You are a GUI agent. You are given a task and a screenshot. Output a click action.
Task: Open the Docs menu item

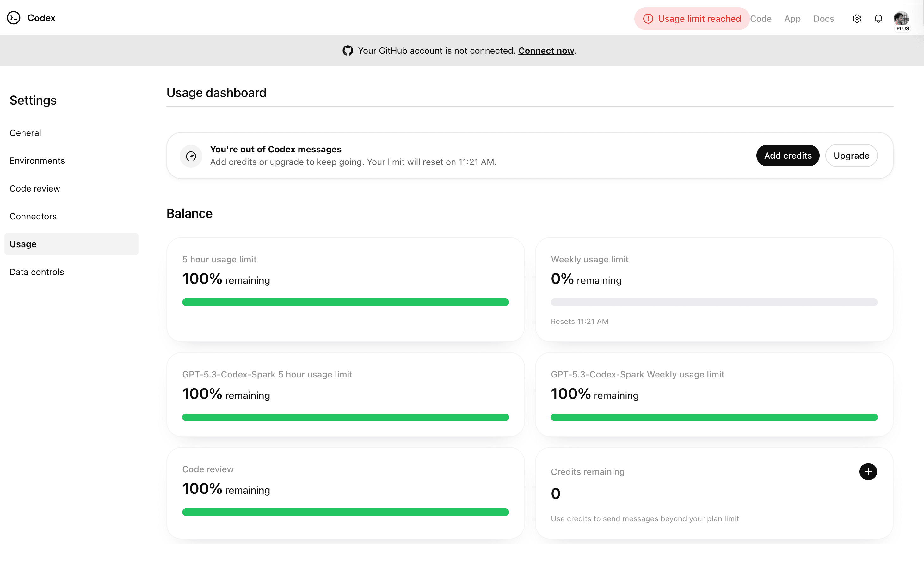(823, 18)
